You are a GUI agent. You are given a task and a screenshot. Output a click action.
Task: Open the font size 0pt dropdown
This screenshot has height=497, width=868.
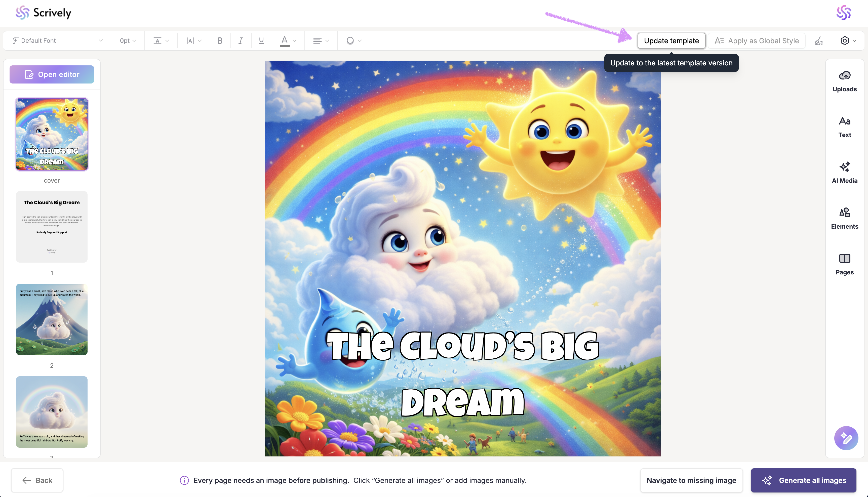coord(128,41)
